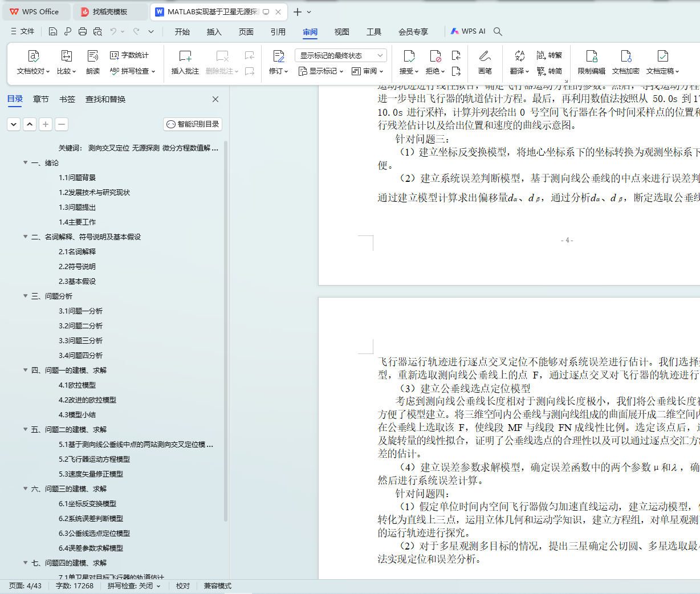The image size is (700, 594).
Task: Click the 拒绝 reject changes icon
Action: tap(436, 56)
